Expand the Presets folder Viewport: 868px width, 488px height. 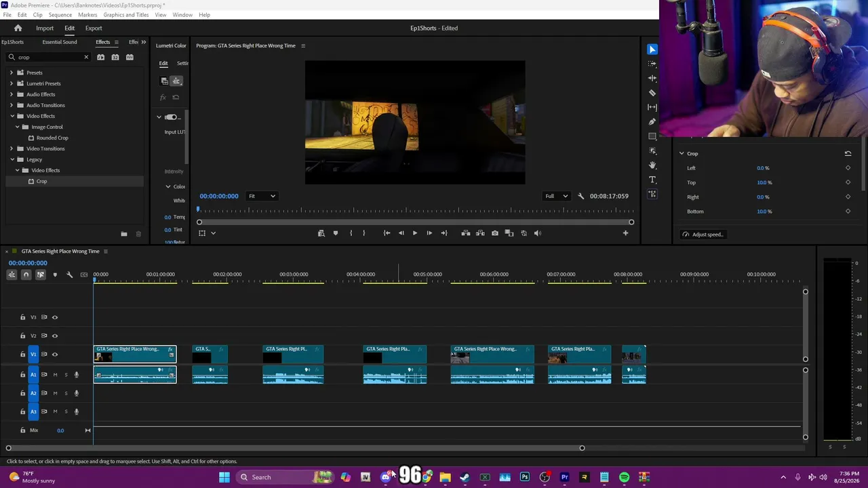coord(12,73)
